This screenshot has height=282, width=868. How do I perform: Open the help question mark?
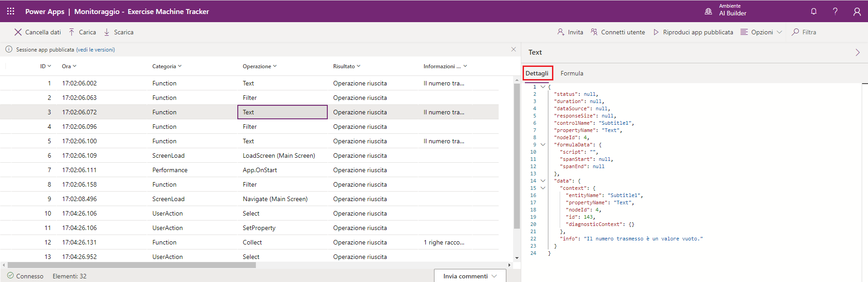[835, 11]
